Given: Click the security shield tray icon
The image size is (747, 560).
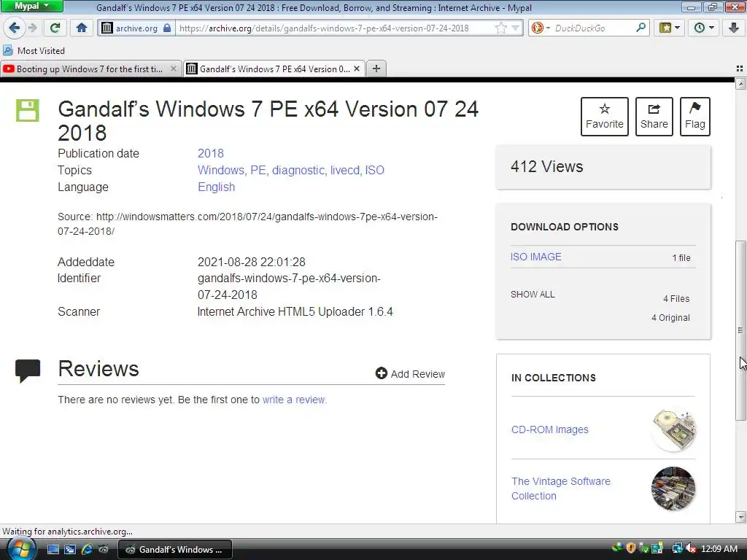Looking at the screenshot, I should [631, 548].
